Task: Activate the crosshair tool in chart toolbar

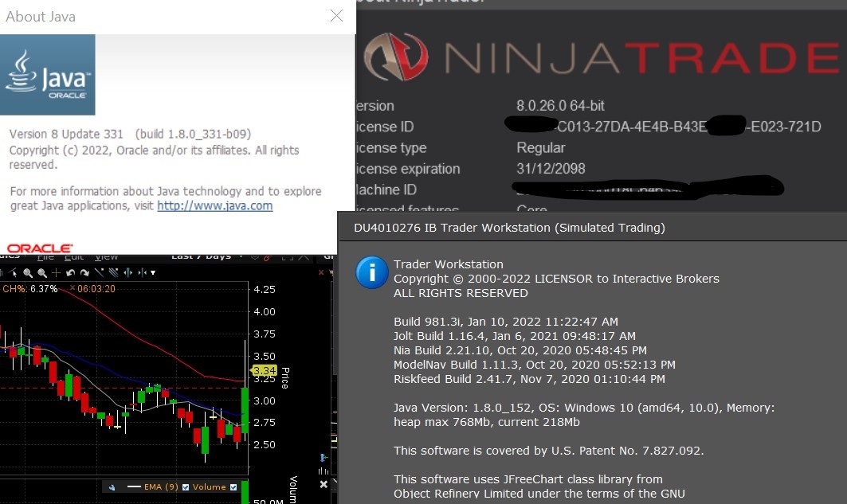Action: tap(57, 272)
